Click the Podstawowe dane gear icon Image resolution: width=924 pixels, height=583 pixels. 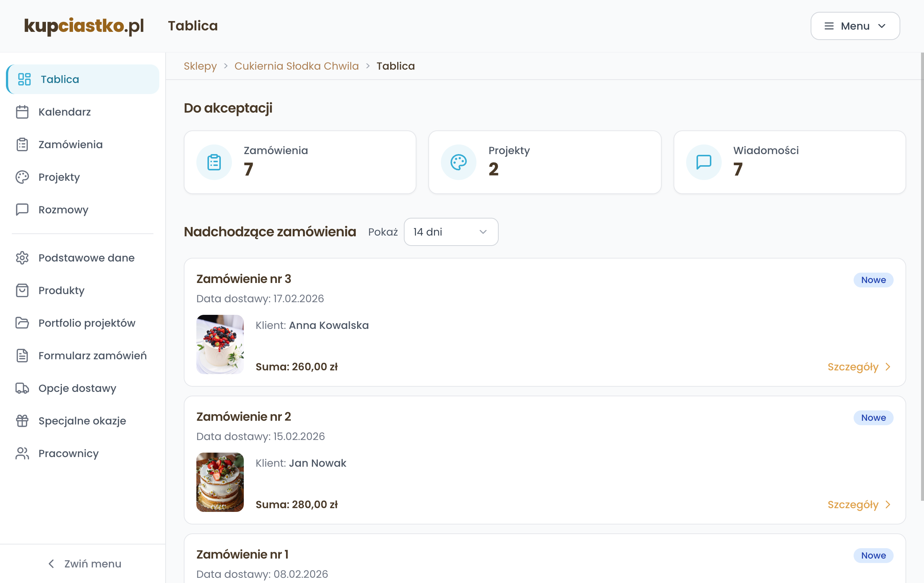tap(22, 258)
